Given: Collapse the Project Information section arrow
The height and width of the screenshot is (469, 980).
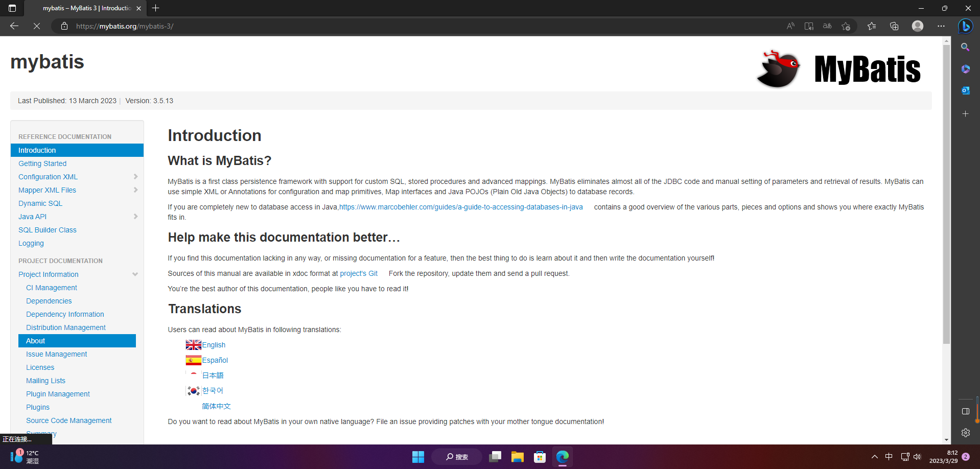Looking at the screenshot, I should (135, 274).
